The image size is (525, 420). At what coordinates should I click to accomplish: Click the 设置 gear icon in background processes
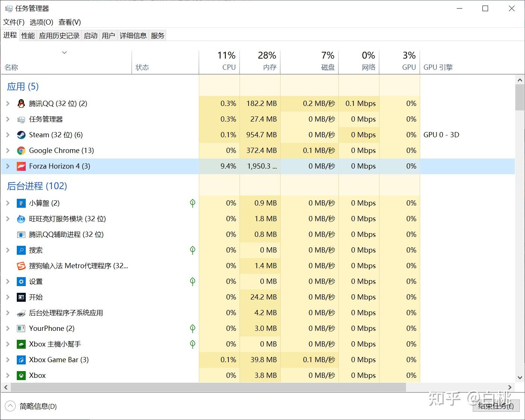[21, 282]
